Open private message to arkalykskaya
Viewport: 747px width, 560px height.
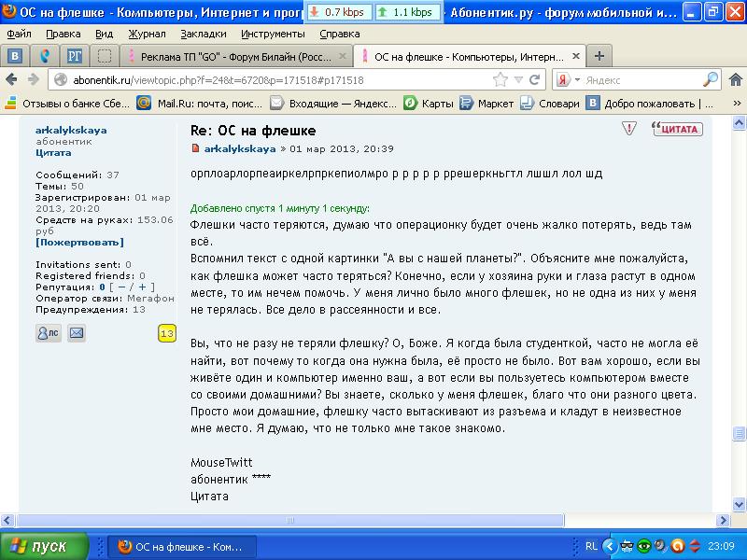48,333
